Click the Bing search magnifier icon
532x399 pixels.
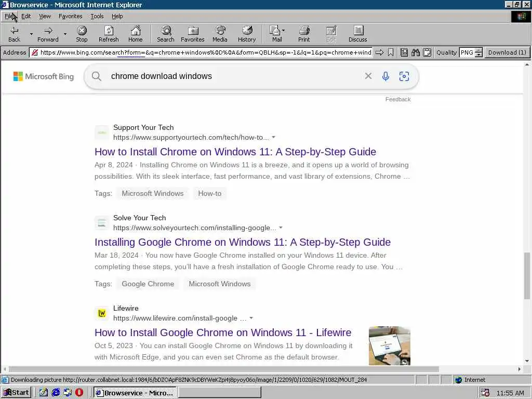tap(96, 76)
